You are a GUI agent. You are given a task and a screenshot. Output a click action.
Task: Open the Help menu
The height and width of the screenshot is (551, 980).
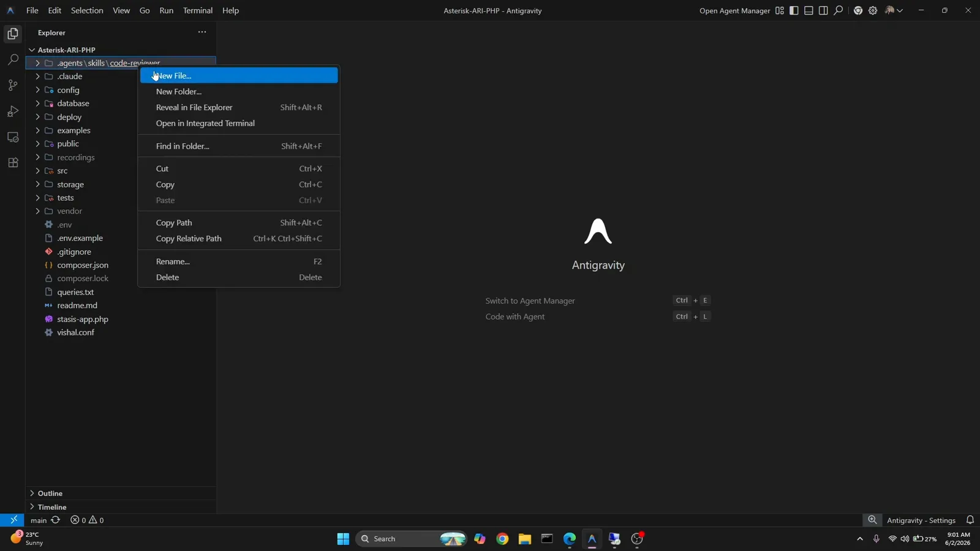[x=230, y=10]
